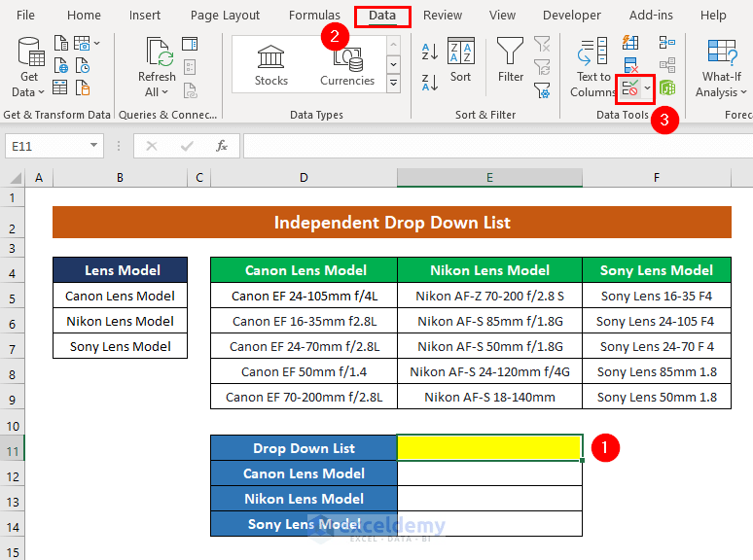Expand the From Picture dropdown arrow
The height and width of the screenshot is (560, 753).
97,43
